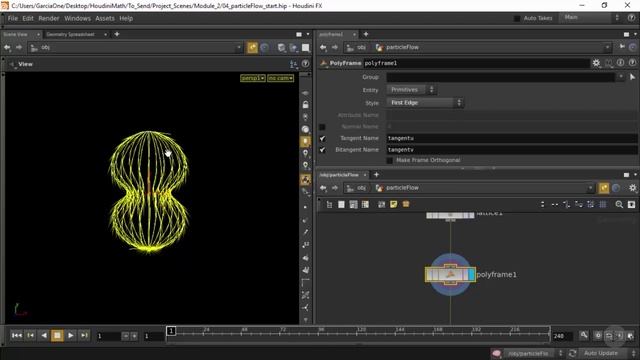
Task: Open the Style First Edge dropdown
Action: (x=425, y=103)
